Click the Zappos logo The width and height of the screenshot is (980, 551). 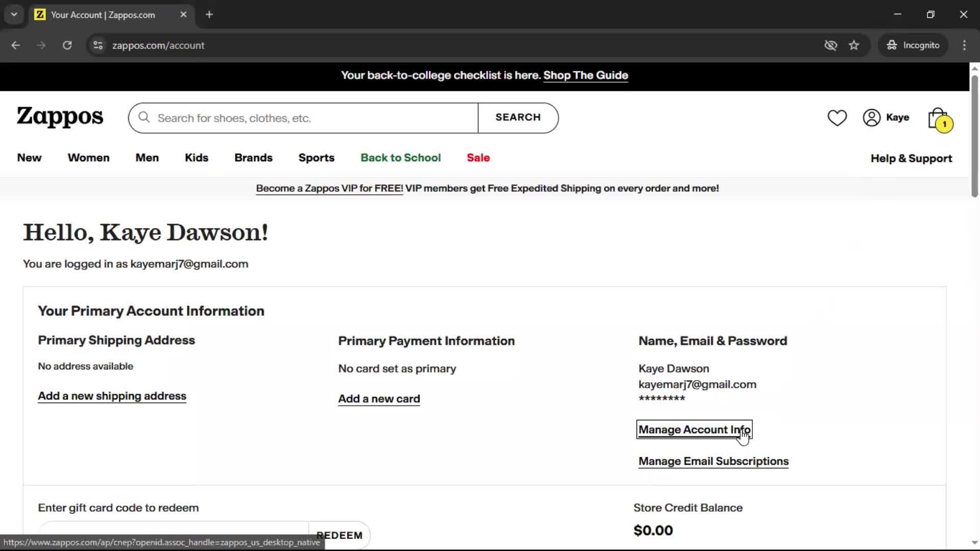click(x=60, y=117)
